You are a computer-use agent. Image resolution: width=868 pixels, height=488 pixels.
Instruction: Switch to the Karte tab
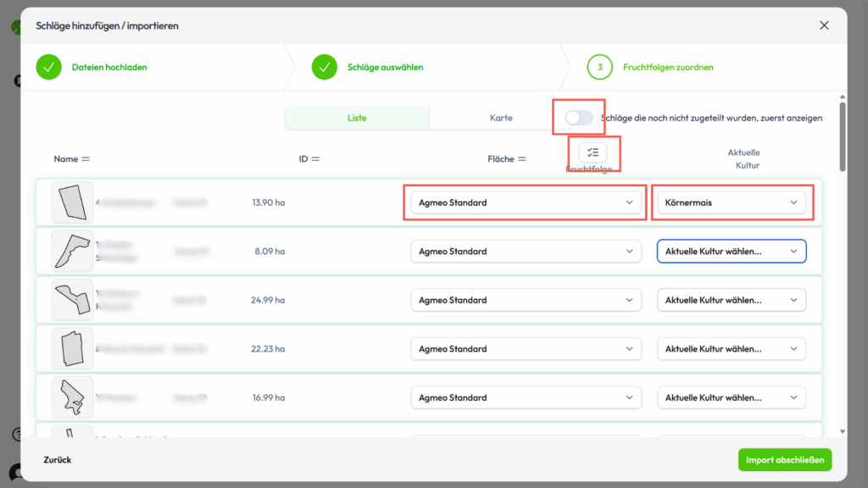click(x=501, y=118)
